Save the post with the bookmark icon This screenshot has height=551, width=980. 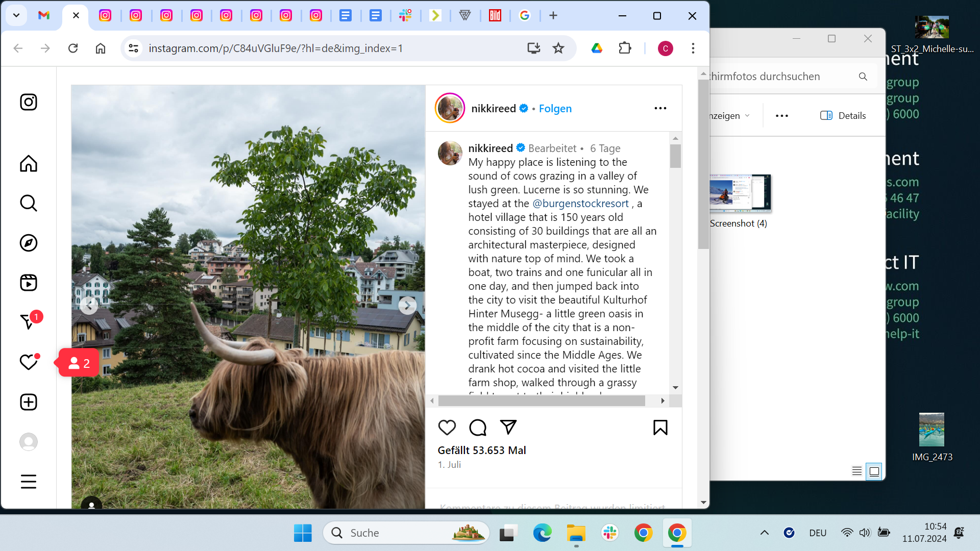[660, 428]
